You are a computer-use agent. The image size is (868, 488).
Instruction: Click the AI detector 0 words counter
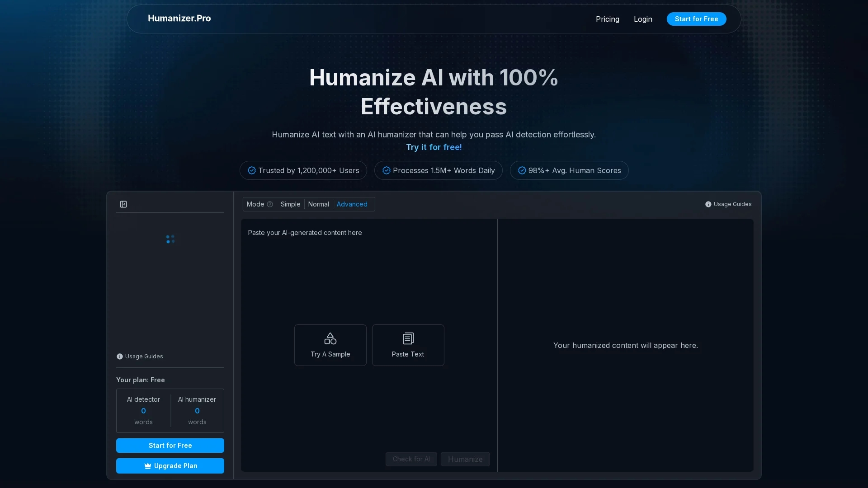(x=143, y=411)
